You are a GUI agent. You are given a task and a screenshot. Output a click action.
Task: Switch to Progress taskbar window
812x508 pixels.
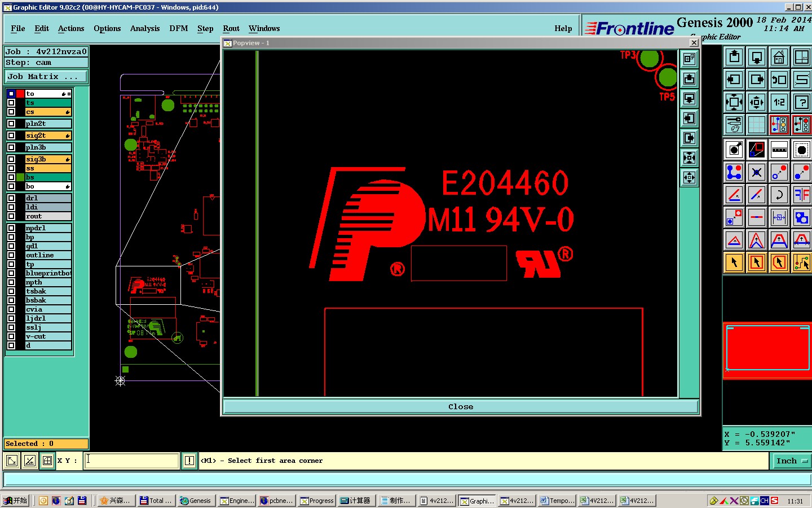click(317, 501)
